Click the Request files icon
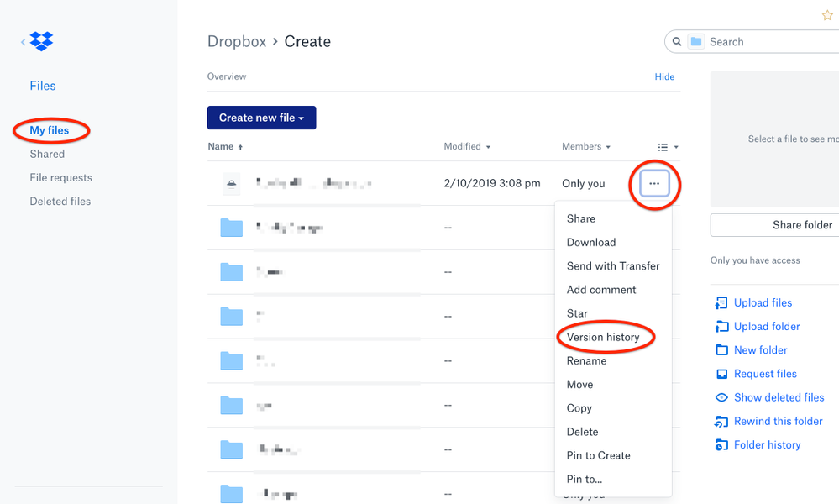 721,374
